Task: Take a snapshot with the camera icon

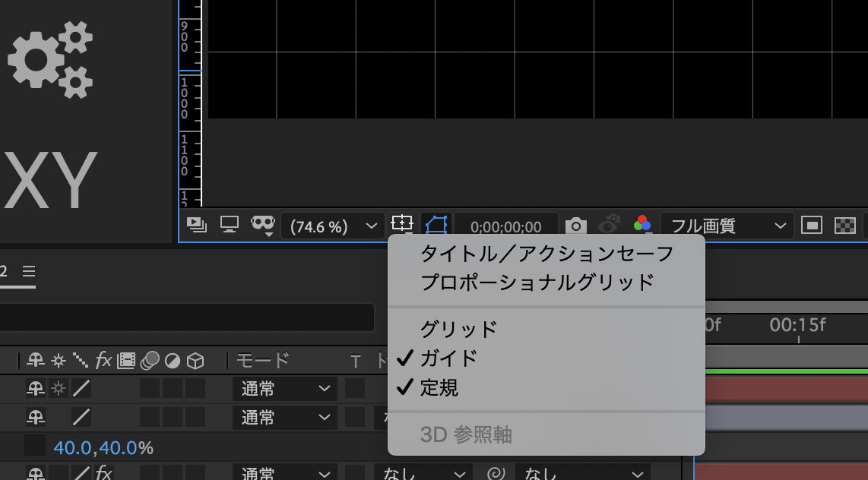Action: click(576, 225)
